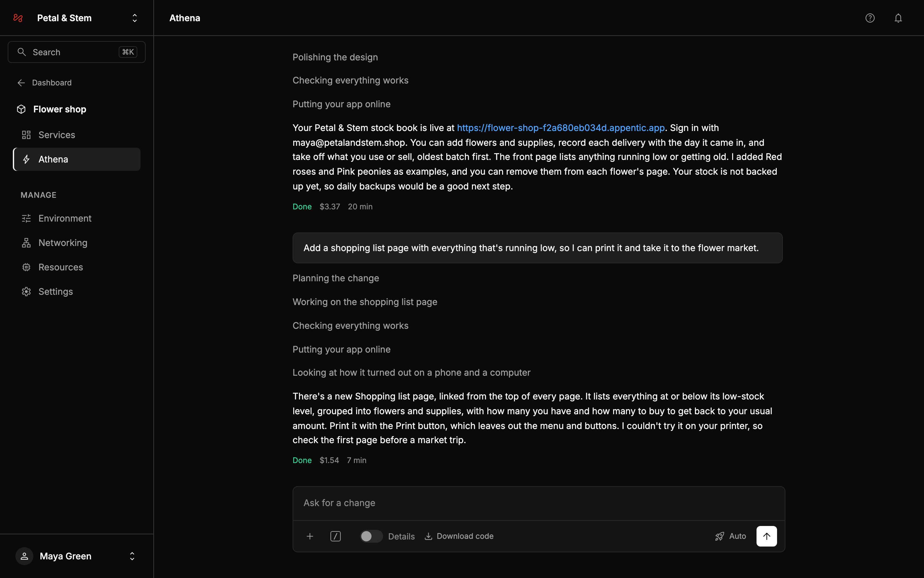Toggle the Details switch

[371, 536]
